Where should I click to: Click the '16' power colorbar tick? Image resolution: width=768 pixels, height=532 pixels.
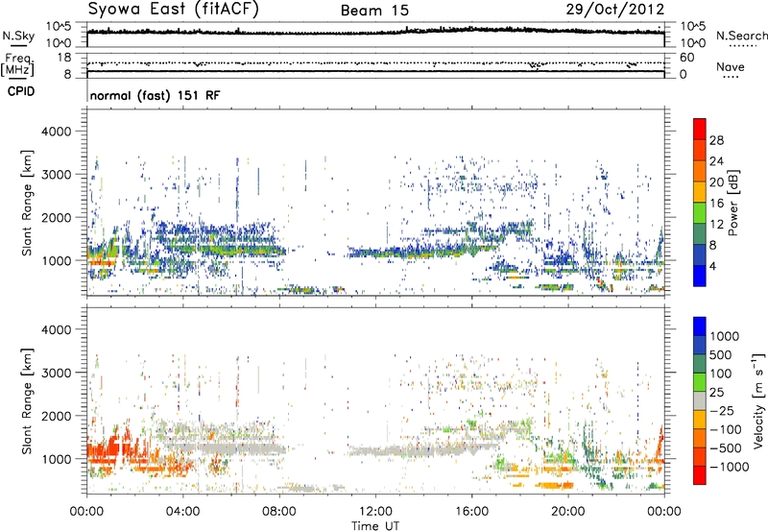[716, 203]
